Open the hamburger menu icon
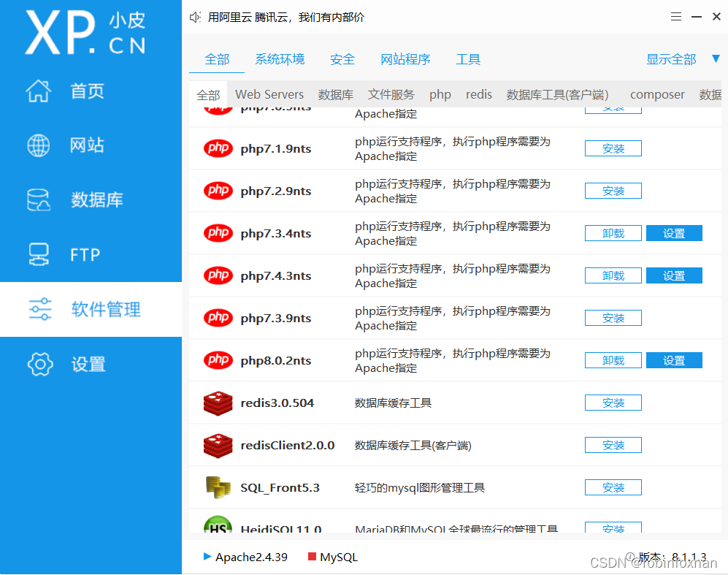The height and width of the screenshot is (575, 728). click(x=676, y=17)
